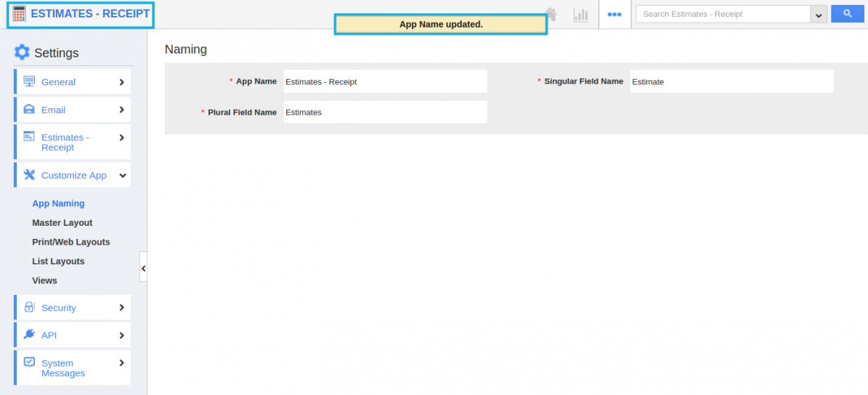Click the ESTIMATES - RECEIPT header title
Image resolution: width=868 pixels, height=395 pixels.
[90, 14]
